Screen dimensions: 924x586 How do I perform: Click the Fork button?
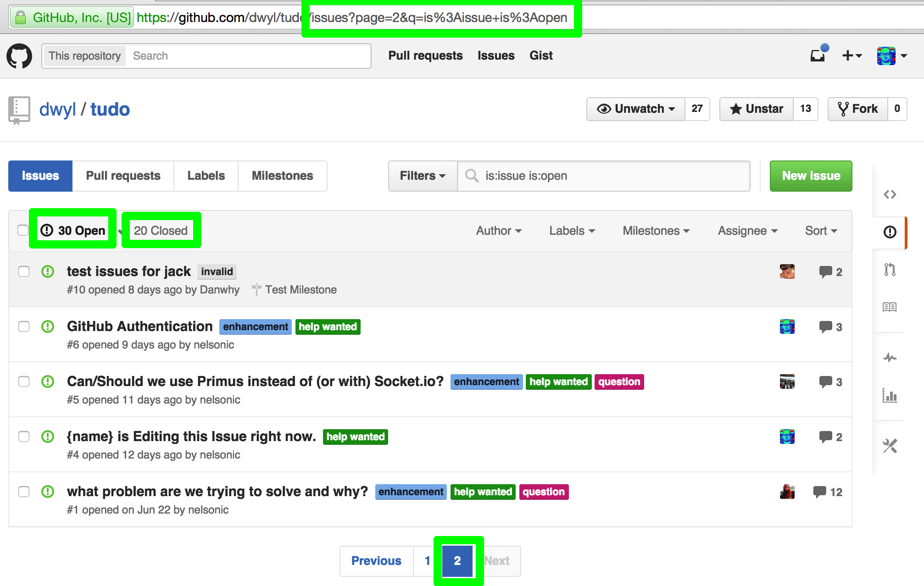pos(858,109)
